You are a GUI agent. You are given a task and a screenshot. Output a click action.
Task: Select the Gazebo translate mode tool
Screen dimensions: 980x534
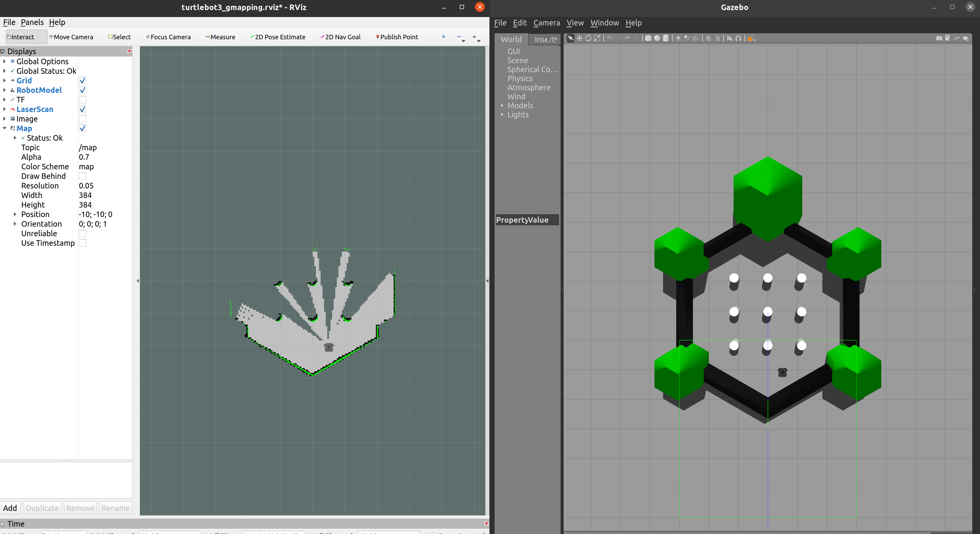click(x=579, y=38)
